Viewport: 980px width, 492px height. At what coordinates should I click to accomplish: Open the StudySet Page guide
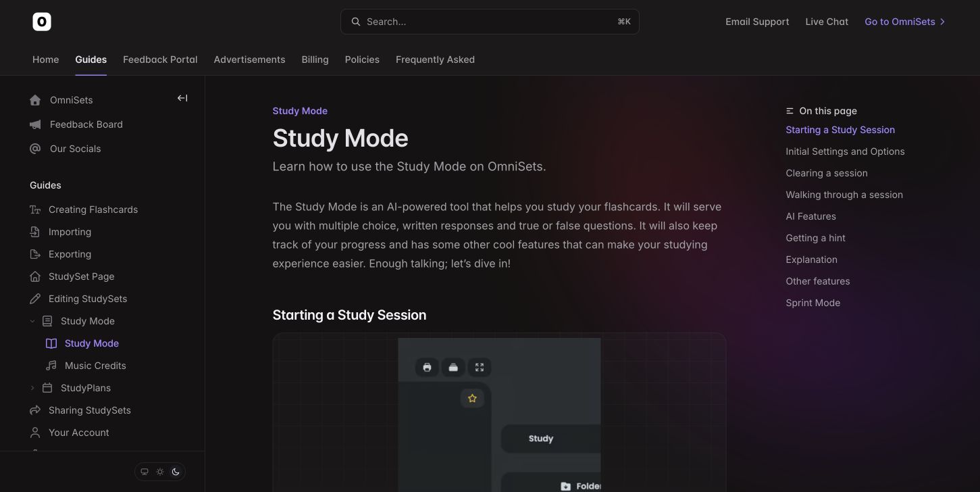[x=81, y=276]
